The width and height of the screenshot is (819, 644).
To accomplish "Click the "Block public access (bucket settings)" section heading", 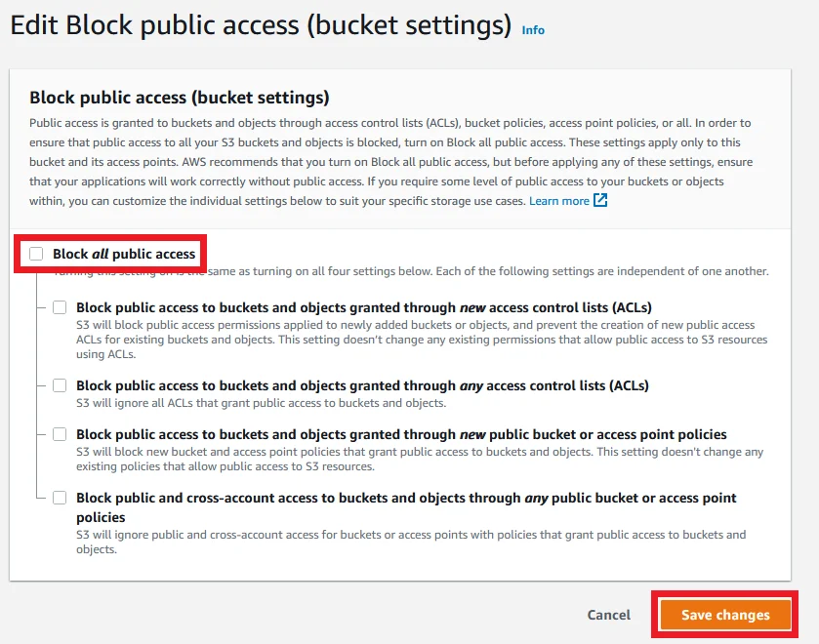I will coord(180,98).
